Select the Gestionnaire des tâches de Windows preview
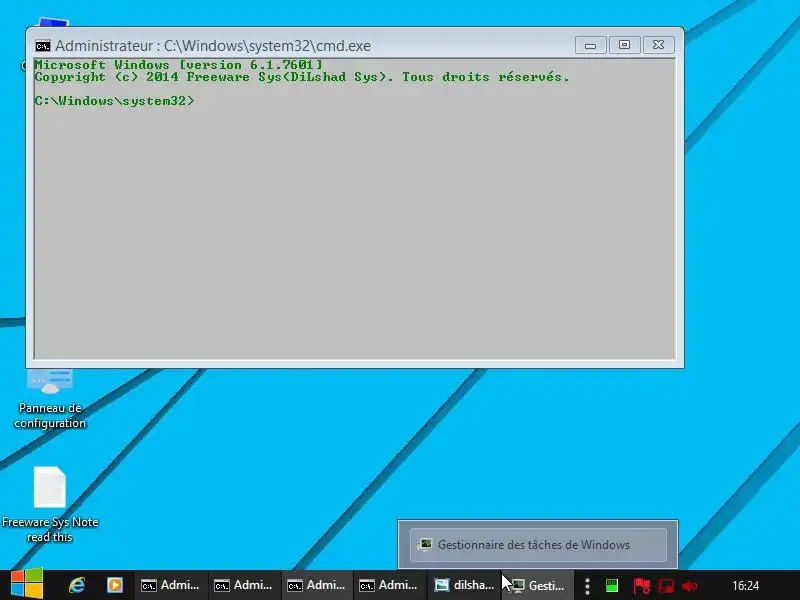The image size is (800, 600). tap(538, 545)
